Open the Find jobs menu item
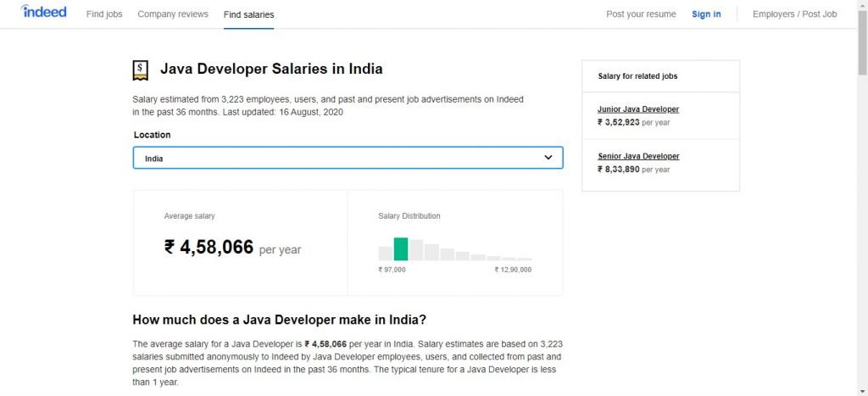This screenshot has width=868, height=396. (104, 14)
